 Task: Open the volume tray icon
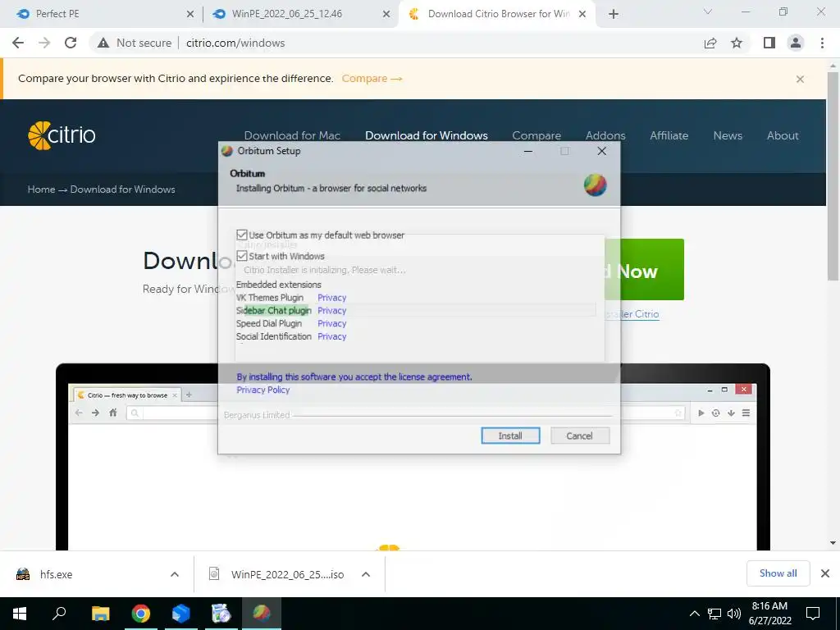(x=734, y=614)
